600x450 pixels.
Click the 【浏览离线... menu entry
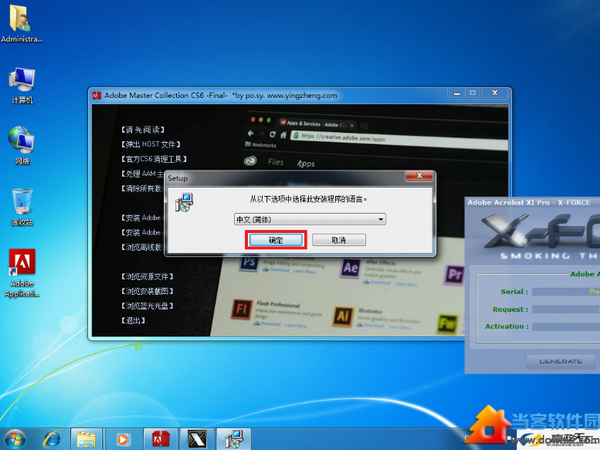pyautogui.click(x=142, y=247)
